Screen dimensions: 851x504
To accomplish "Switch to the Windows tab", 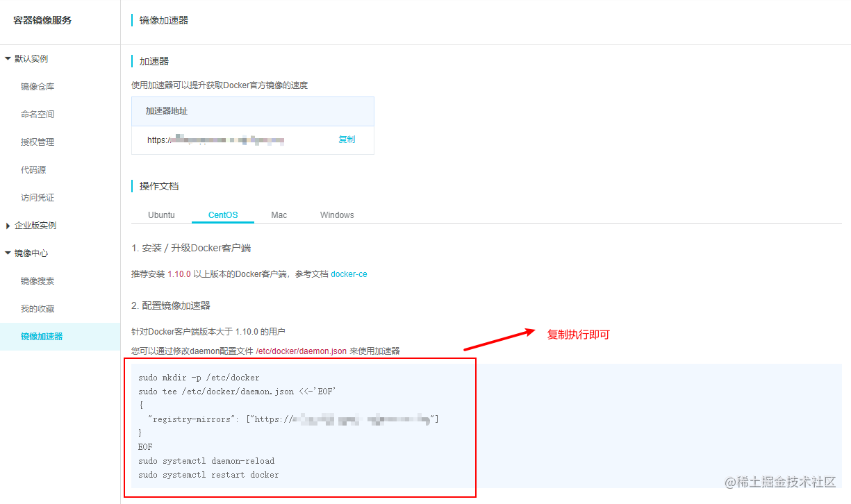I will pyautogui.click(x=337, y=215).
